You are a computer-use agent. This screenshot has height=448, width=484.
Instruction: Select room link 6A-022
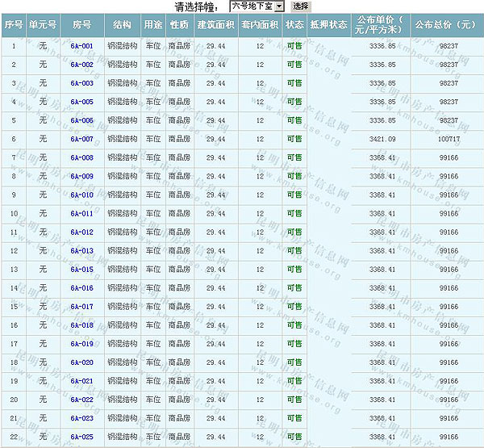pyautogui.click(x=81, y=400)
